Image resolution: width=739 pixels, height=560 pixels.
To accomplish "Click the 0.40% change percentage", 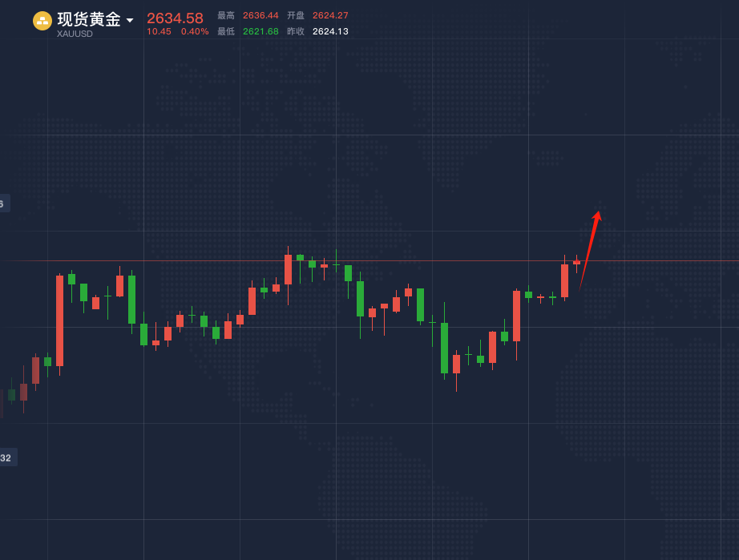I will [x=195, y=31].
